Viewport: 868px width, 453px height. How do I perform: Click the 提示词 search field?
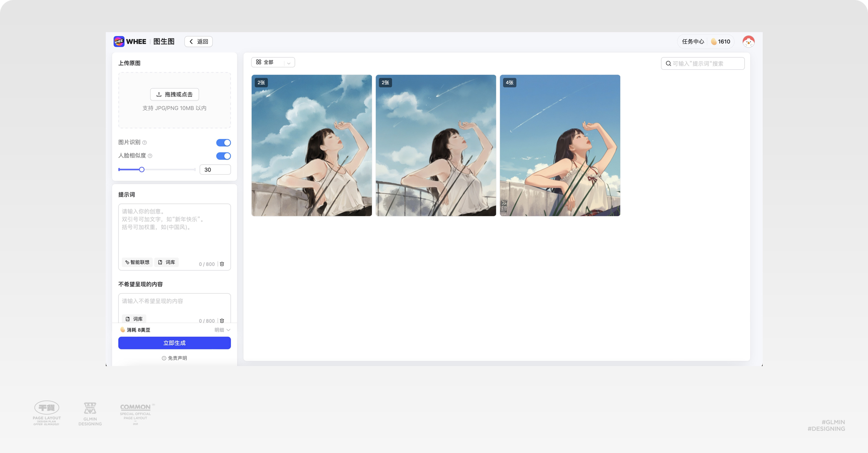point(703,63)
